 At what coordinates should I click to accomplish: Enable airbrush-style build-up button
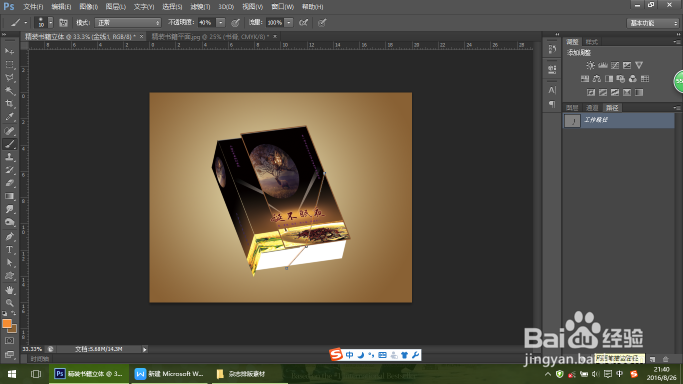pos(304,23)
